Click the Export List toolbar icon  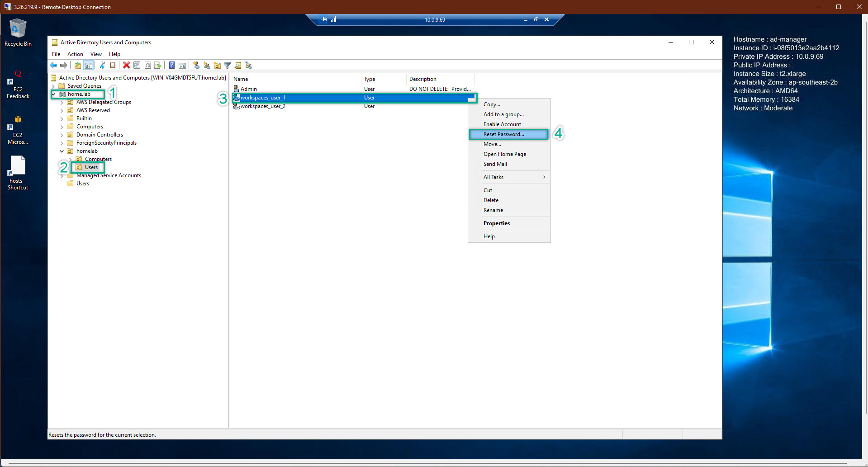tap(158, 66)
